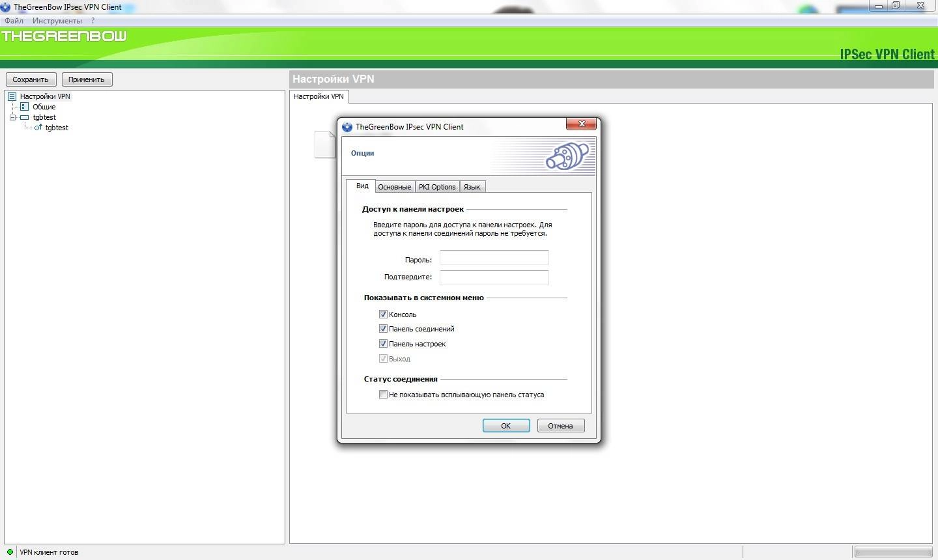The width and height of the screenshot is (938, 560).
Task: Close the options dialog with X
Action: click(x=582, y=124)
